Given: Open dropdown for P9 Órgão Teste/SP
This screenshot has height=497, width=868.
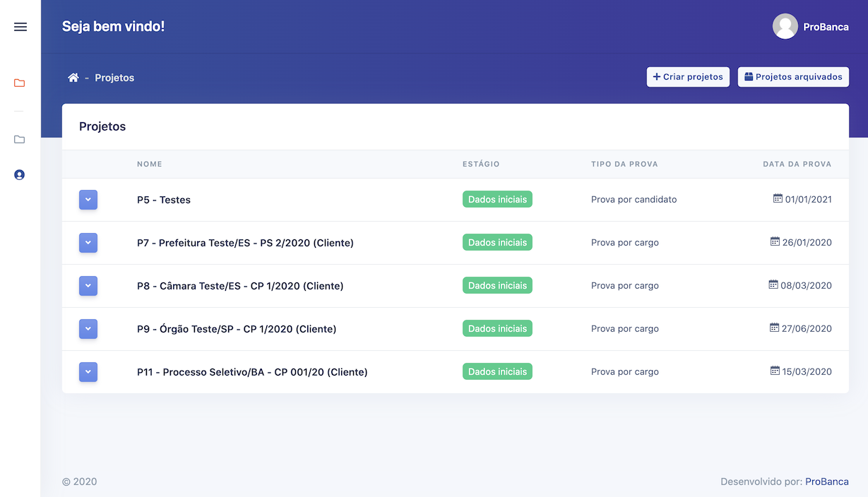Looking at the screenshot, I should [88, 329].
